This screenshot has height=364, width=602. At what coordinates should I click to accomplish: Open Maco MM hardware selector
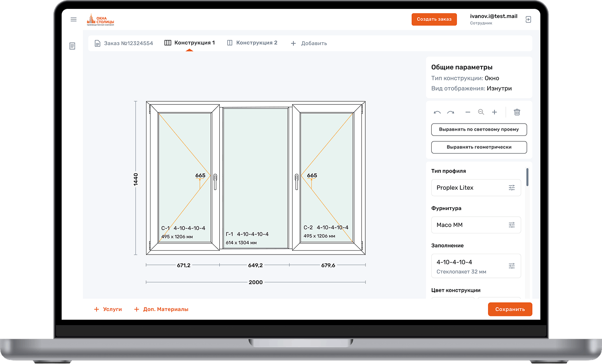[x=476, y=225]
